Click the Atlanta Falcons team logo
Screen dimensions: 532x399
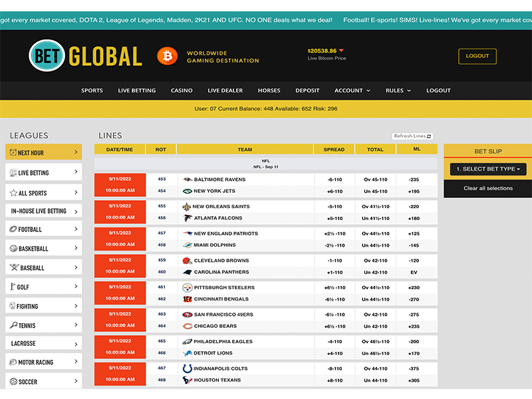pos(188,218)
